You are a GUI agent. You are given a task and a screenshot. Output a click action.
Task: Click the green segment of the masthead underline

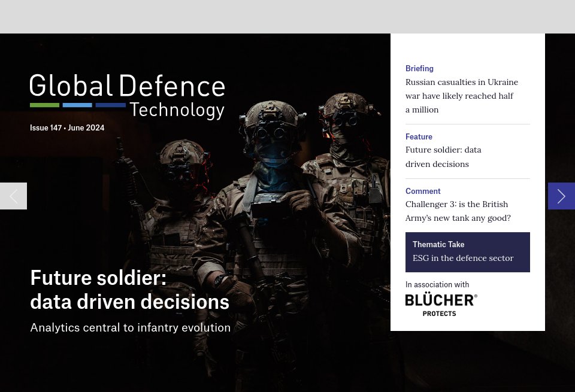(44, 105)
